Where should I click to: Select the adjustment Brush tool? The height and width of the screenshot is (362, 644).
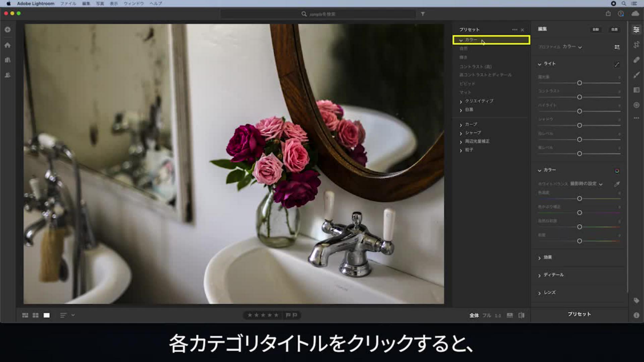(636, 75)
